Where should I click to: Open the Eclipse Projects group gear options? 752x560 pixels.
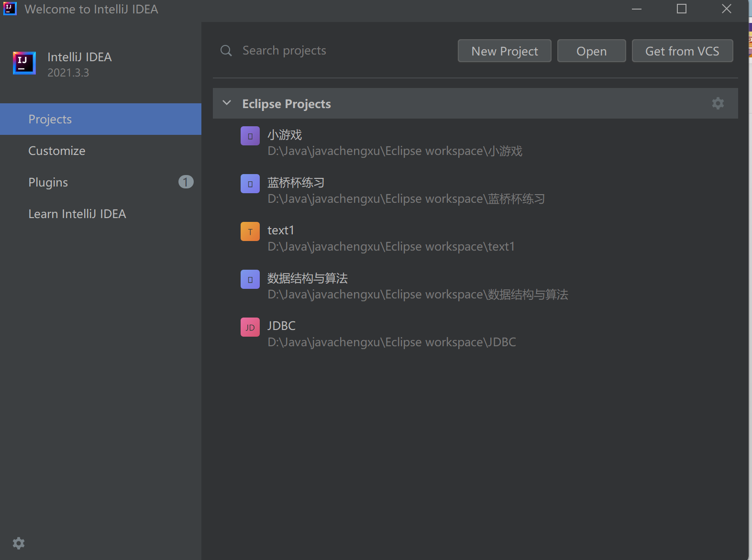coord(718,103)
